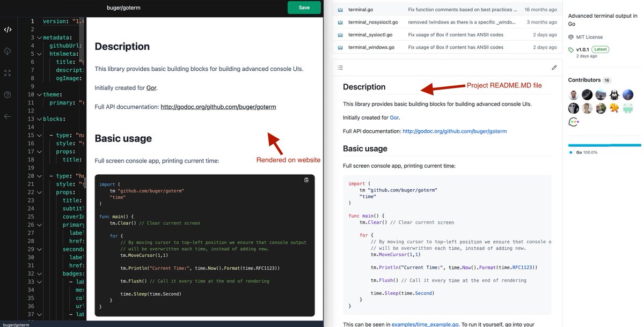Image resolution: width=644 pixels, height=327 pixels.
Task: Click the Go 100.0% language label
Action: click(x=587, y=152)
